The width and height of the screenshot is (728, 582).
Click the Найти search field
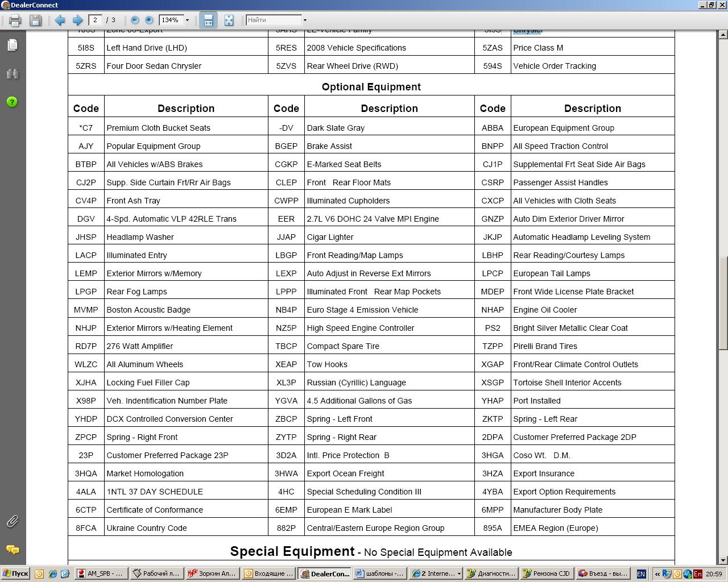click(x=274, y=20)
